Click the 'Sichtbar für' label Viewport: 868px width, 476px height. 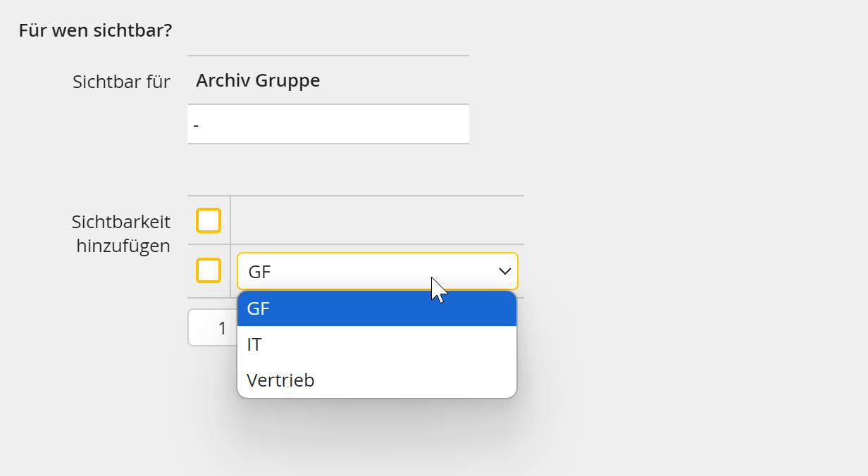point(121,82)
